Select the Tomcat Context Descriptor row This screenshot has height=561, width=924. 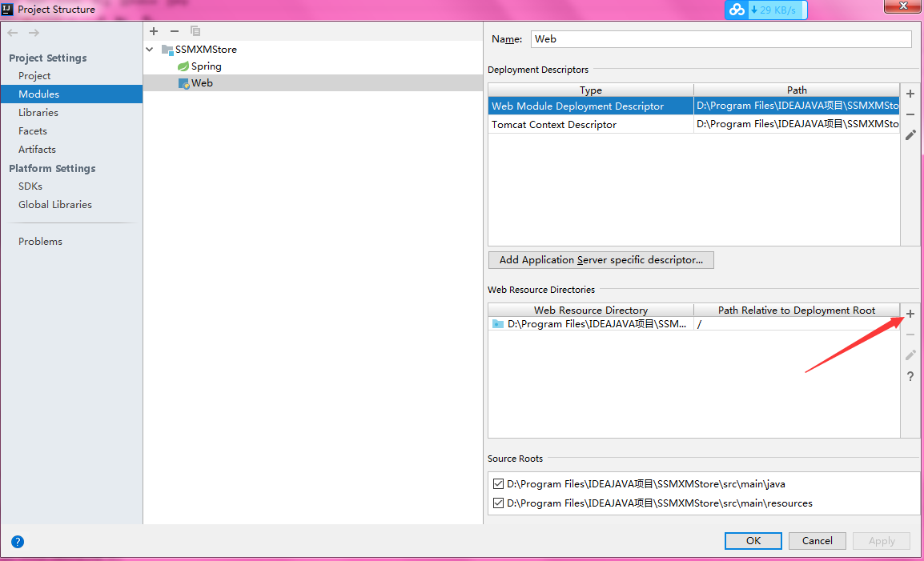tap(693, 124)
